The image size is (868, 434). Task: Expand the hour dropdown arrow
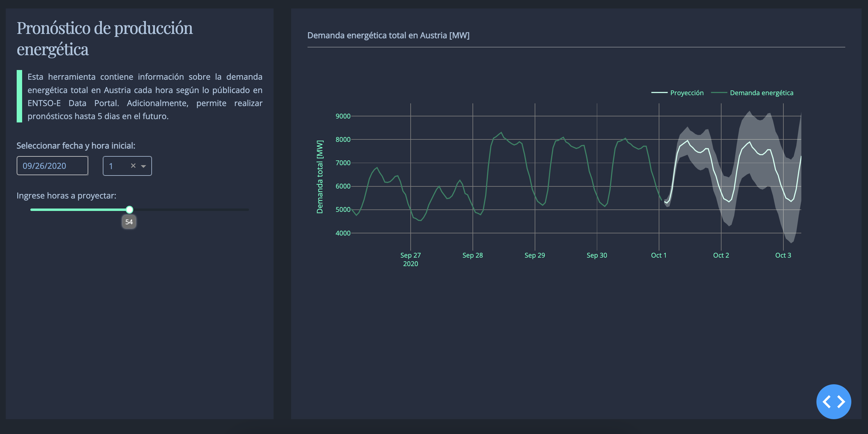pos(143,166)
